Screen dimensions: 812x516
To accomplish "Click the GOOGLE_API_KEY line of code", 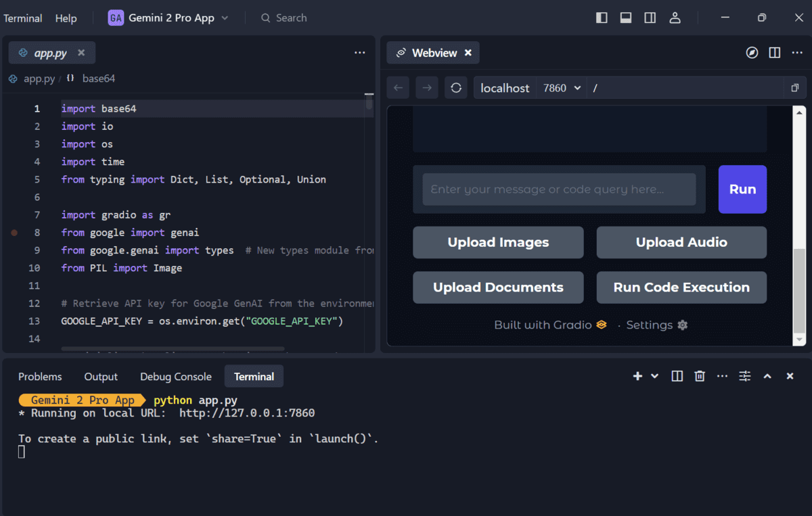I will tap(202, 321).
